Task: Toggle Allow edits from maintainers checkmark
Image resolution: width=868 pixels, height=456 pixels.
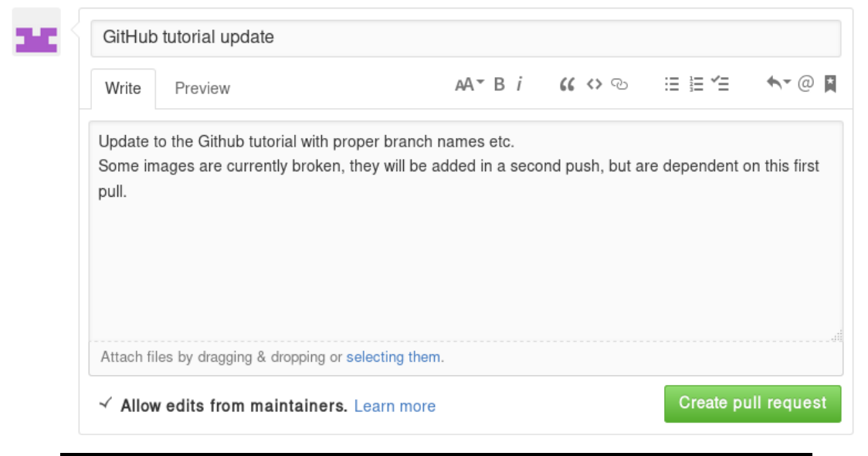Action: (x=107, y=404)
